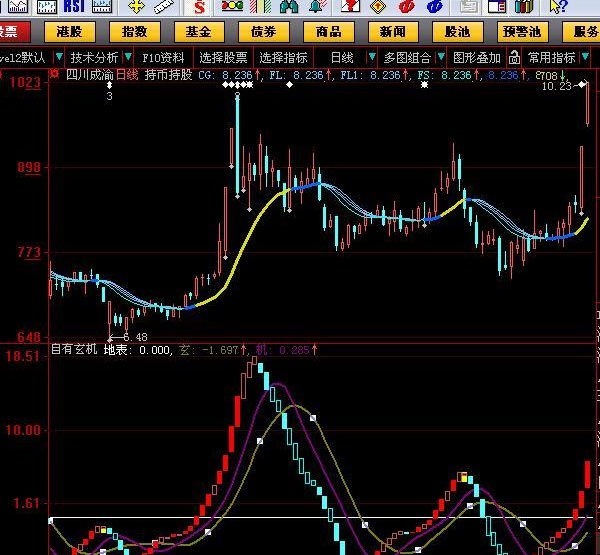Click the red S toolbar icon
This screenshot has height=555, width=600.
(199, 7)
